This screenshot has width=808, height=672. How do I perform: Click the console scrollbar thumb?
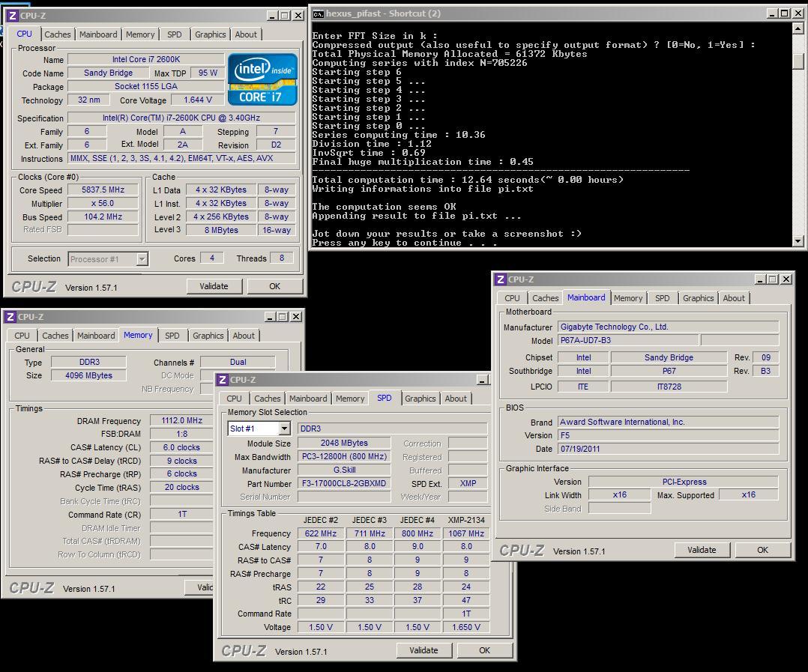[798, 61]
